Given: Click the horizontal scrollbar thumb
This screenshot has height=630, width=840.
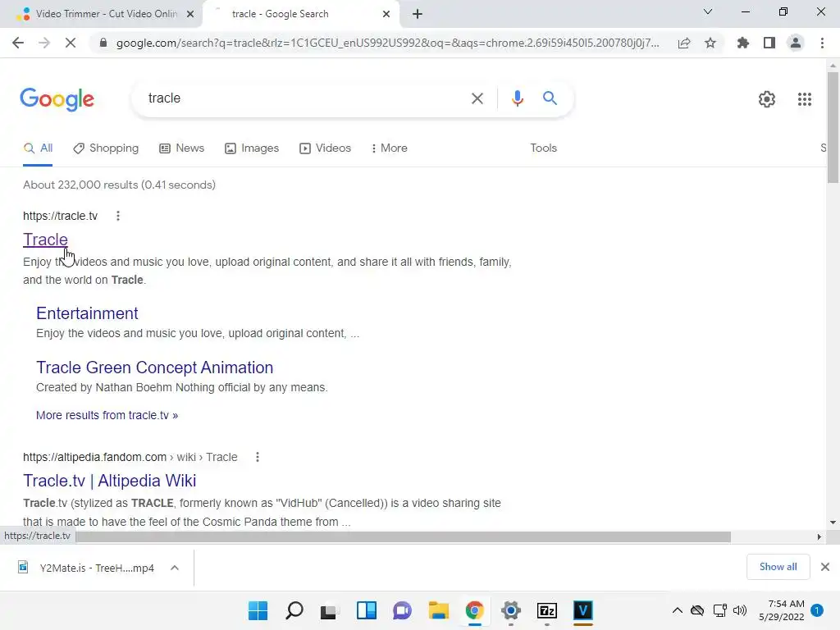Looking at the screenshot, I should pyautogui.click(x=404, y=536).
